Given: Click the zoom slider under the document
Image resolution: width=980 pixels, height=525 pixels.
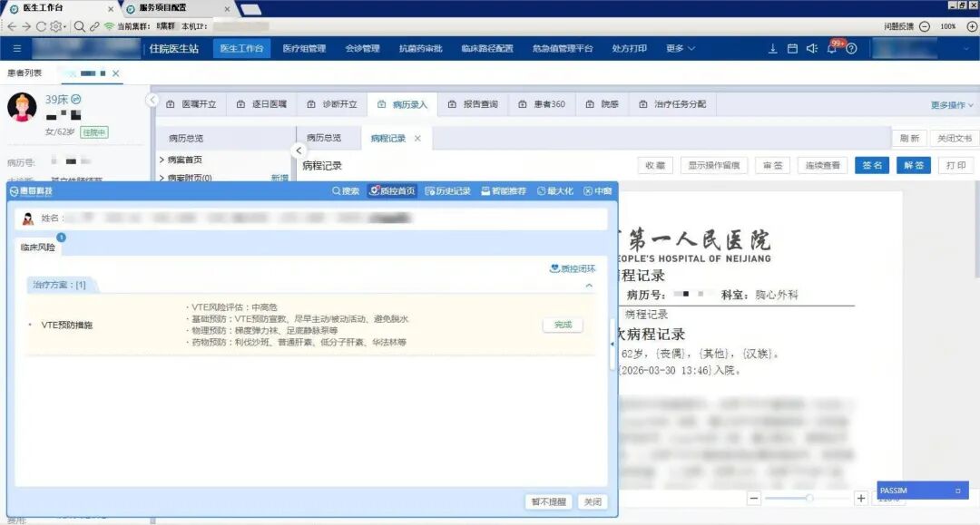Looking at the screenshot, I should click(809, 498).
